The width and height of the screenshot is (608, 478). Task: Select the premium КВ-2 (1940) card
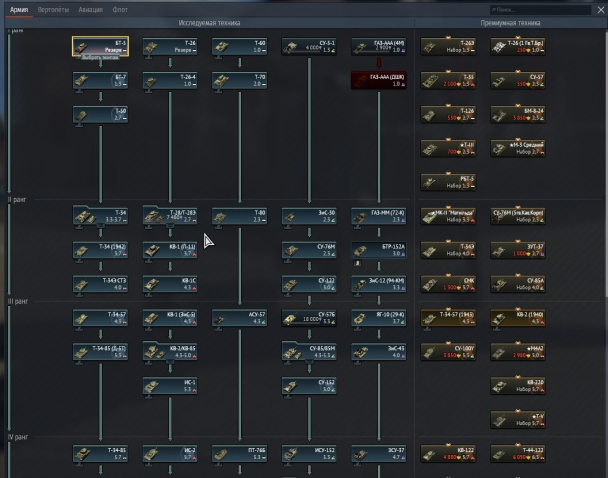point(518,318)
